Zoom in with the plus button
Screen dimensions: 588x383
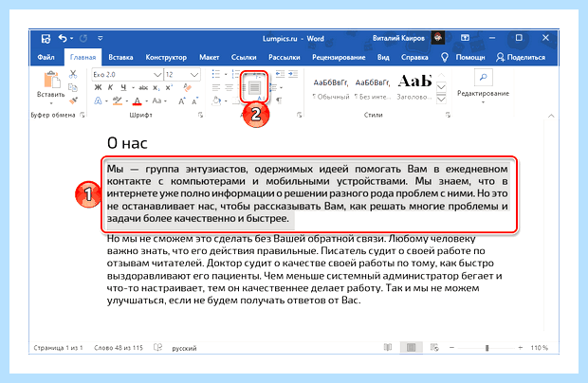pyautogui.click(x=521, y=348)
